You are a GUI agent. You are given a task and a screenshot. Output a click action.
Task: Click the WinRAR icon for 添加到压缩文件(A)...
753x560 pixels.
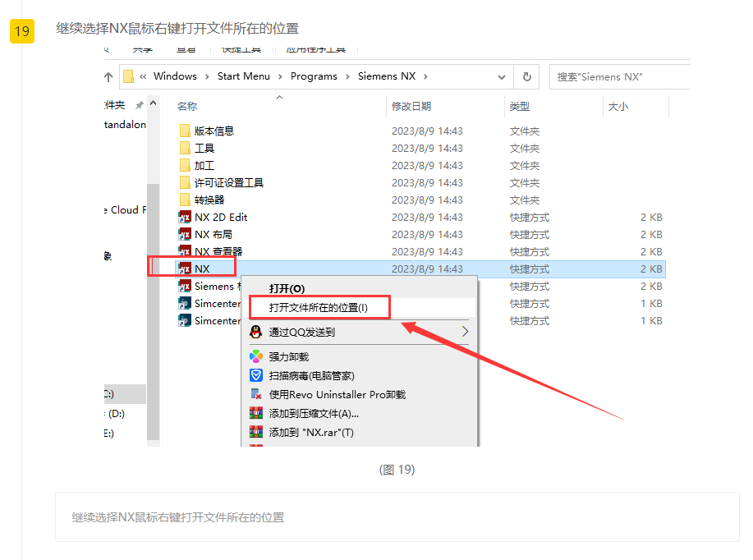[256, 413]
